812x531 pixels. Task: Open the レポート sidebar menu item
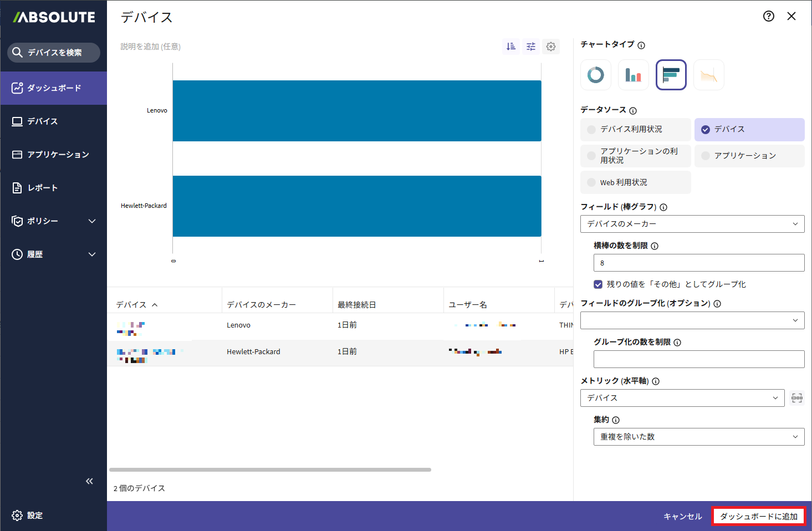tap(43, 188)
